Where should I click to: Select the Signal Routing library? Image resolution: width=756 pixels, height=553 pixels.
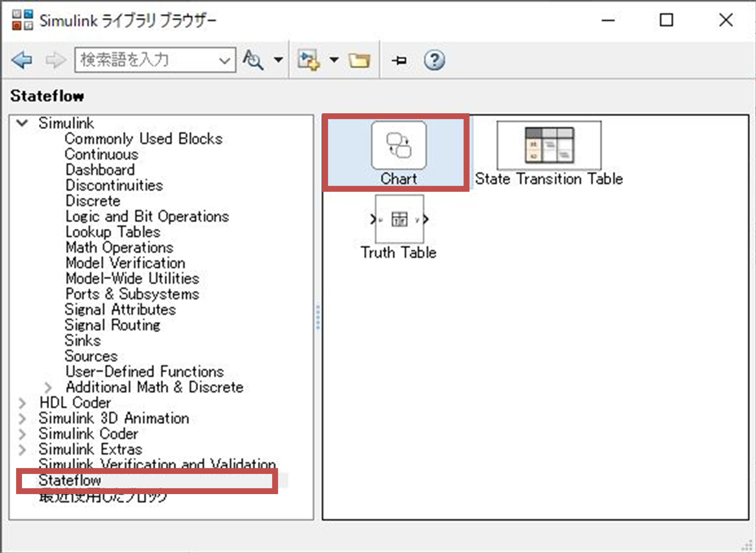113,325
